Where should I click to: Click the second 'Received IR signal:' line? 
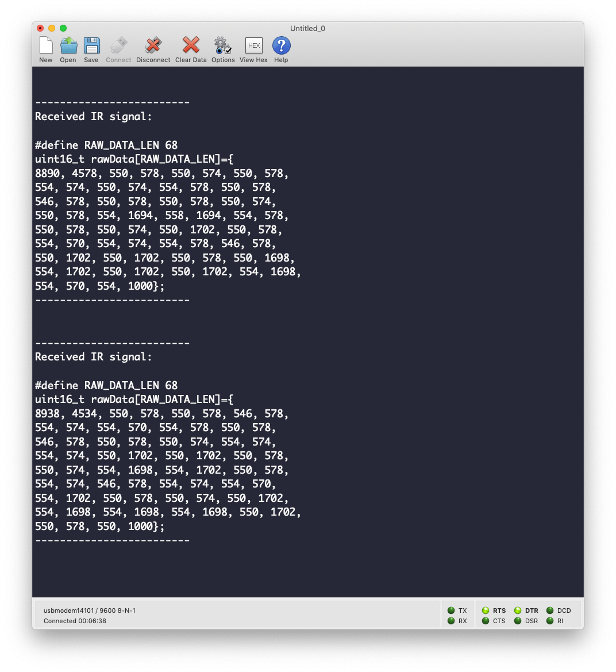pos(94,357)
